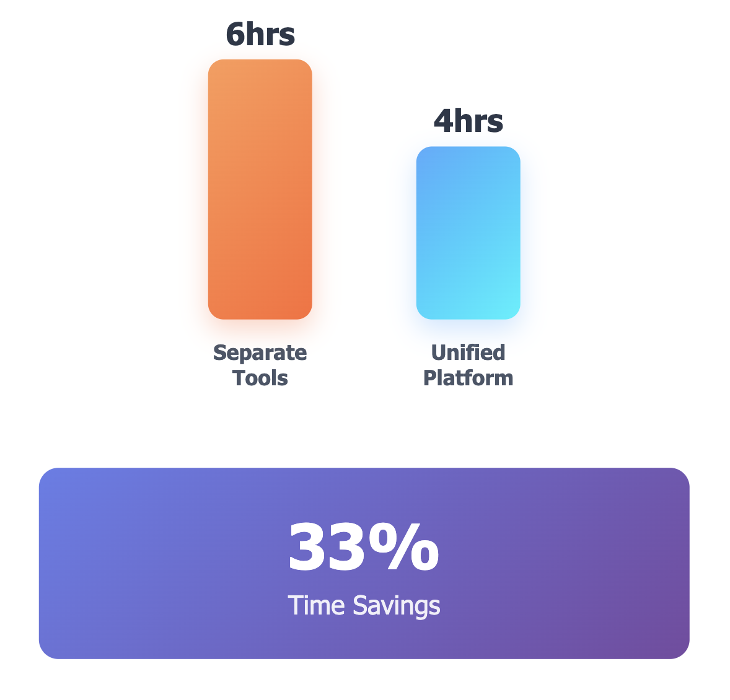Viewport: 730px width, 700px height.
Task: Pick the blue gradient bar color
Action: click(x=468, y=233)
